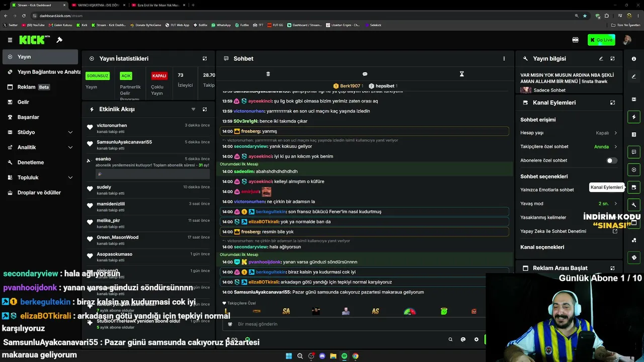Viewport: 644px width, 362px height.
Task: Open Başarılar page
Action: 39,117
